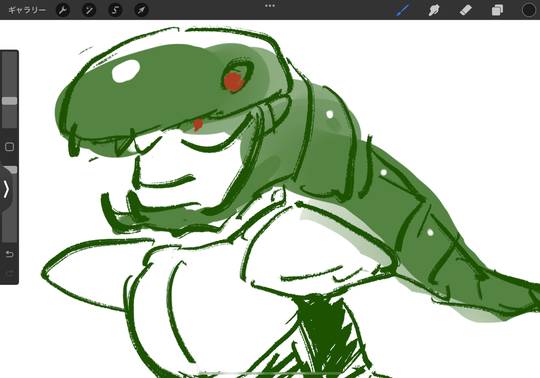Select the Brush paint tool
Screen dimensions: 540x378
(402, 10)
